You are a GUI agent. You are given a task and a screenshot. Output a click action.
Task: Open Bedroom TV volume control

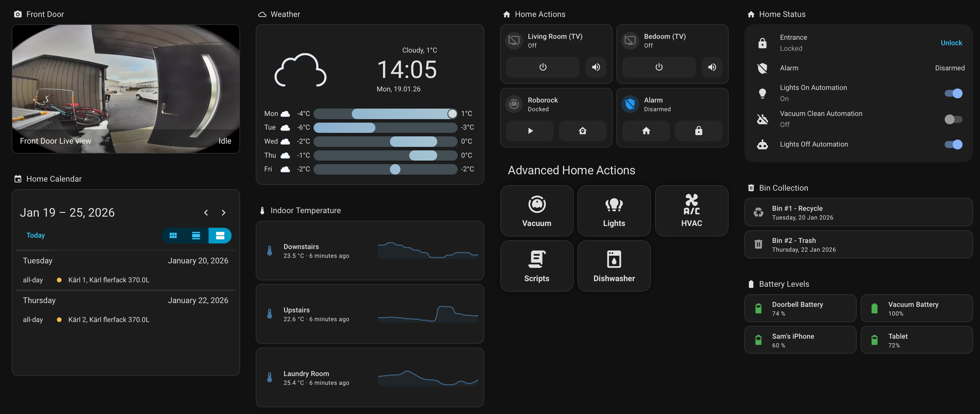pyautogui.click(x=712, y=67)
